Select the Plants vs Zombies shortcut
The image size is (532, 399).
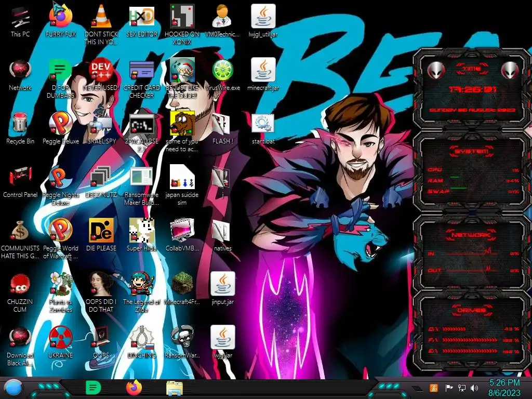60,284
